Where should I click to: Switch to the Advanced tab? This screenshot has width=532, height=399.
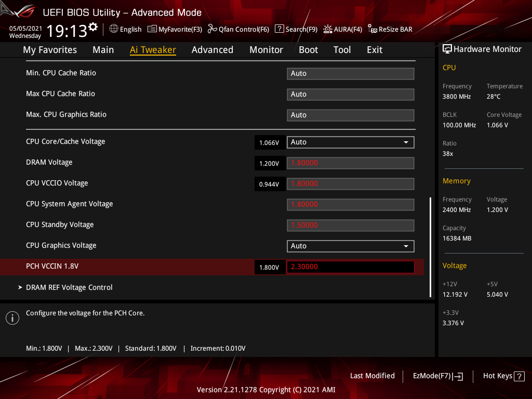(x=212, y=50)
